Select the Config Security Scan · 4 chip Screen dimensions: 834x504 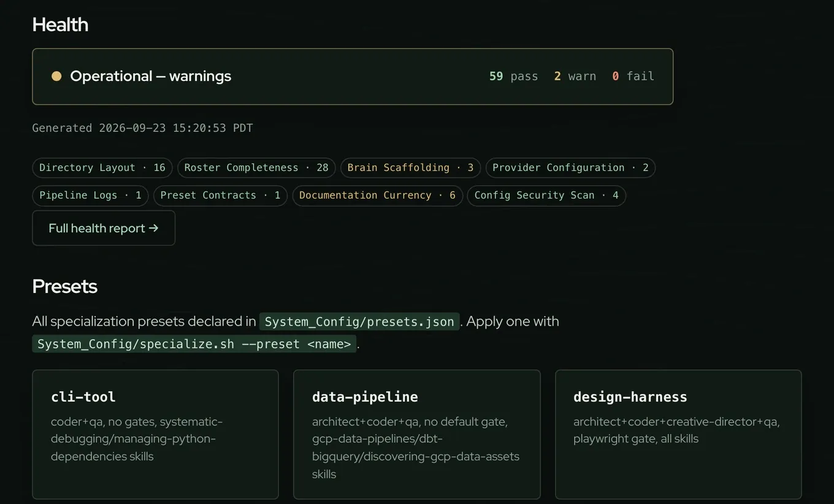[x=546, y=196]
